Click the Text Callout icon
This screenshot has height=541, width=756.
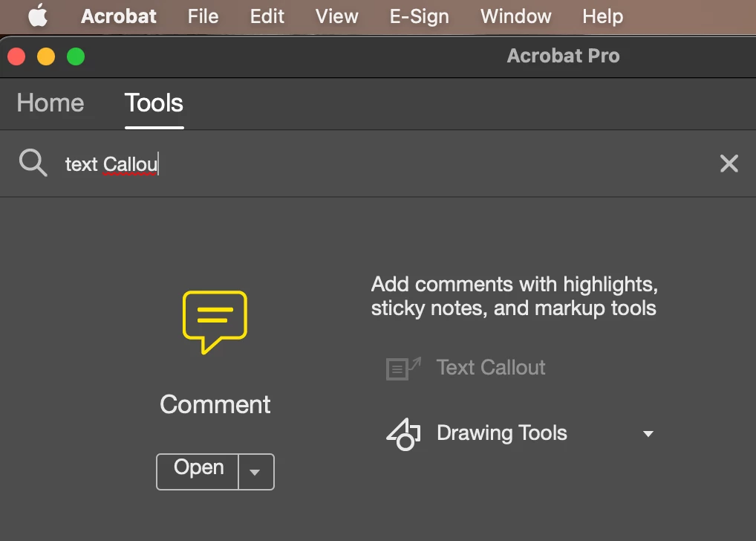403,369
